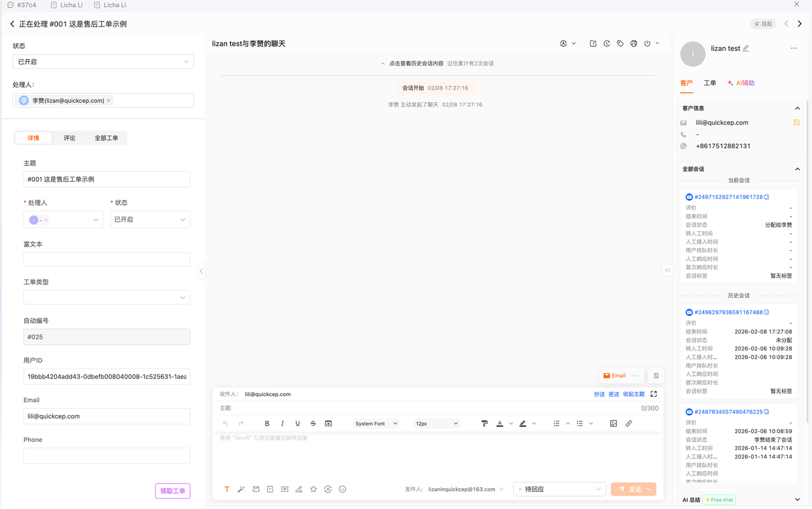Open the 状态 dropdown in the details form
This screenshot has height=509, width=812.
tap(150, 219)
